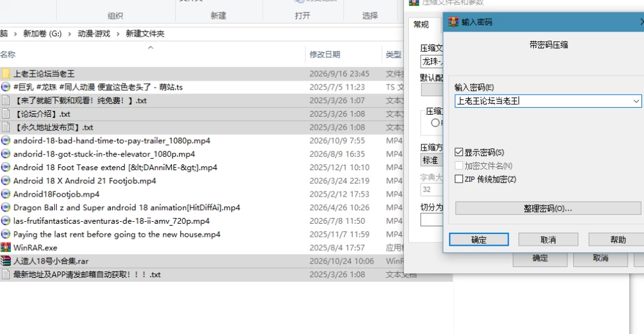
Task: Select the 上老王论坛当老王 folder name
Action: point(44,74)
